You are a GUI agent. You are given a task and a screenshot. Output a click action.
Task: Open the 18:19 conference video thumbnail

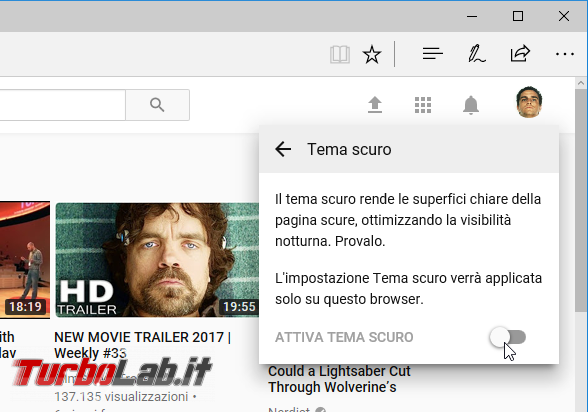click(25, 260)
